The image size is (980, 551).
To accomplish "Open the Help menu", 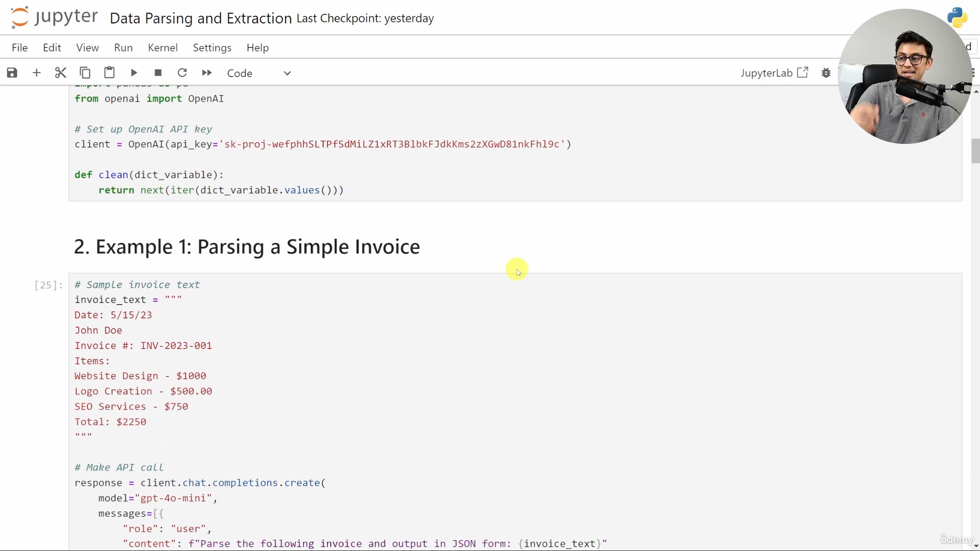I will tap(258, 47).
